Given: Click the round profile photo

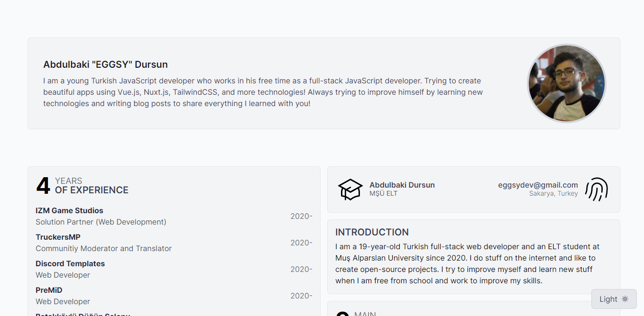Looking at the screenshot, I should (x=566, y=83).
